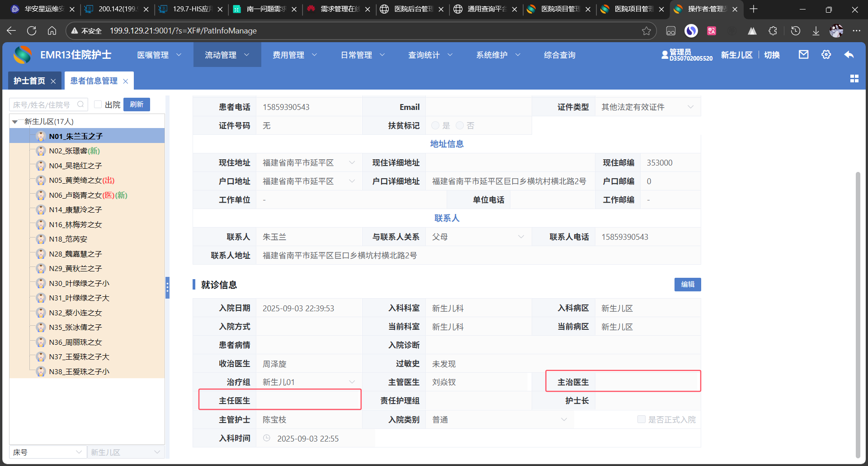This screenshot has height=466, width=868.
Task: Open the settings gear icon in header
Action: [826, 55]
